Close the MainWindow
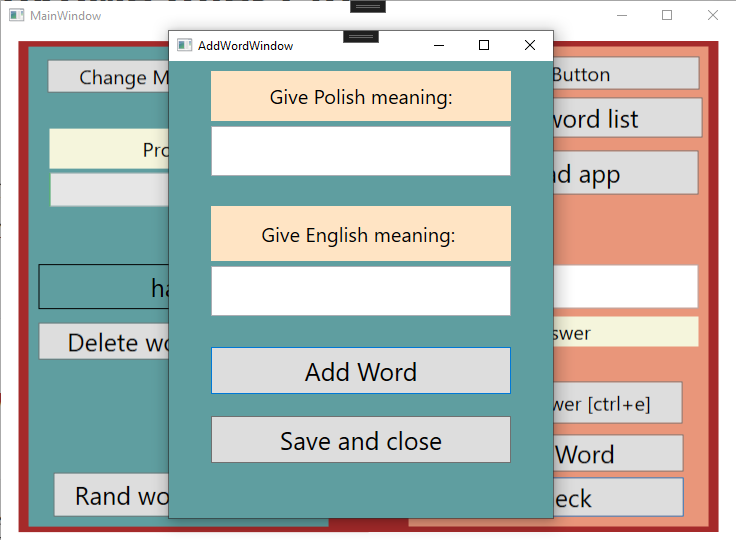Screen dimensions: 736x540 (x=713, y=15)
